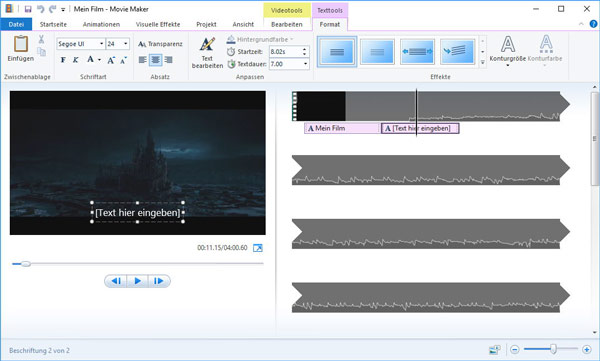Screen dimensions: 600x361
Task: Open help with the question mark icon
Action: click(593, 24)
